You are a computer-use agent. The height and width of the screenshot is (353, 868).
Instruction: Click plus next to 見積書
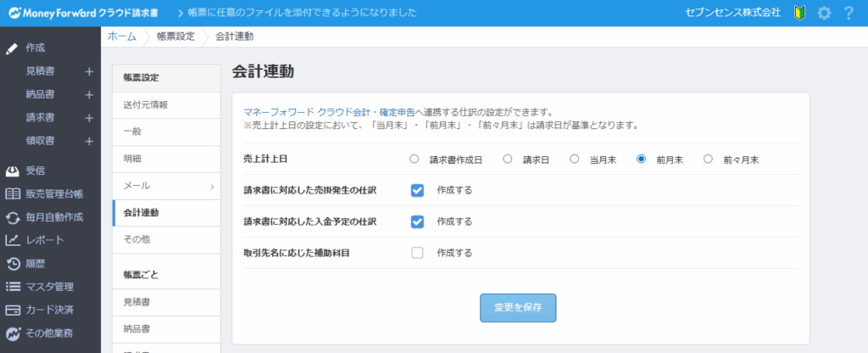89,71
